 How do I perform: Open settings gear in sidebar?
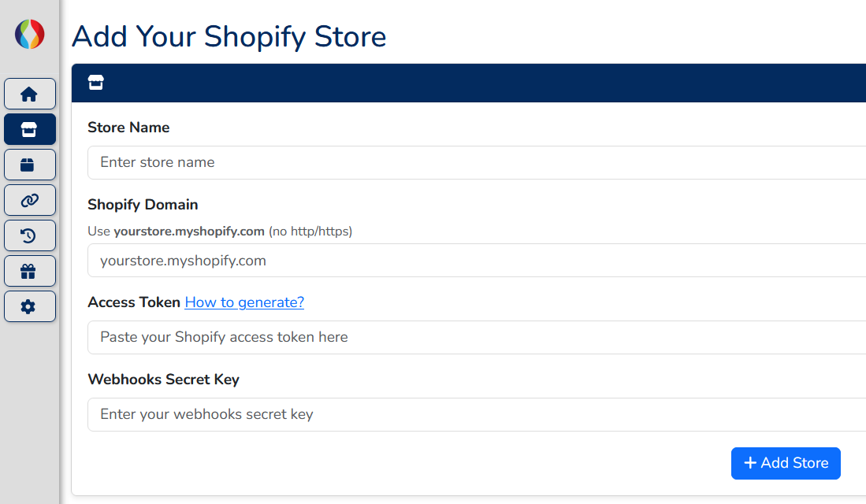[30, 306]
